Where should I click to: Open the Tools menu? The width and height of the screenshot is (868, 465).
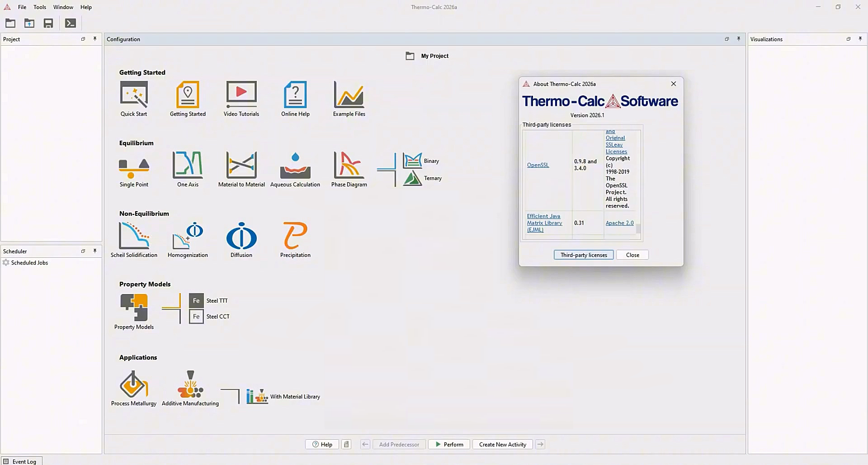(40, 7)
